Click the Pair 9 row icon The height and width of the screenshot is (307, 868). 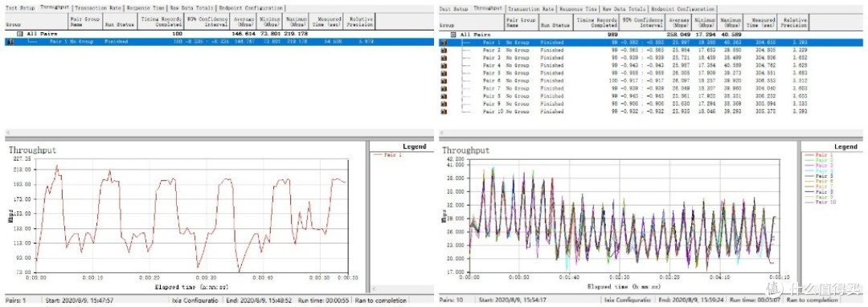click(444, 104)
